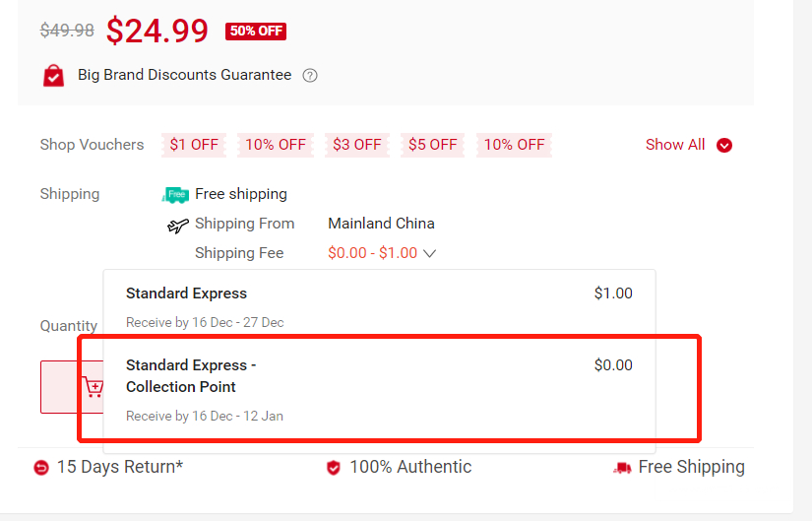This screenshot has height=521, width=812.
Task: Click the 50% OFF discount badge
Action: (x=256, y=31)
